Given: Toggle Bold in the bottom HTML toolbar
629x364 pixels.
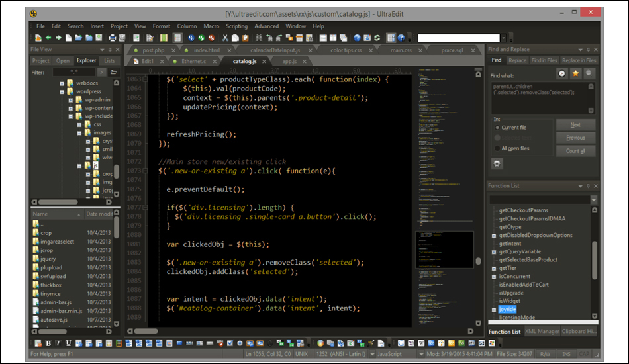Looking at the screenshot, I should [48, 343].
